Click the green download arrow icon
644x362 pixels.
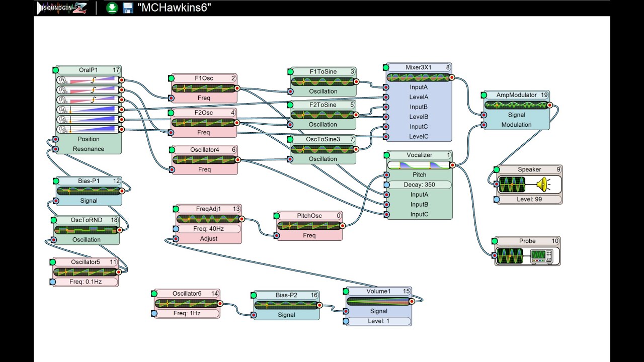point(112,8)
